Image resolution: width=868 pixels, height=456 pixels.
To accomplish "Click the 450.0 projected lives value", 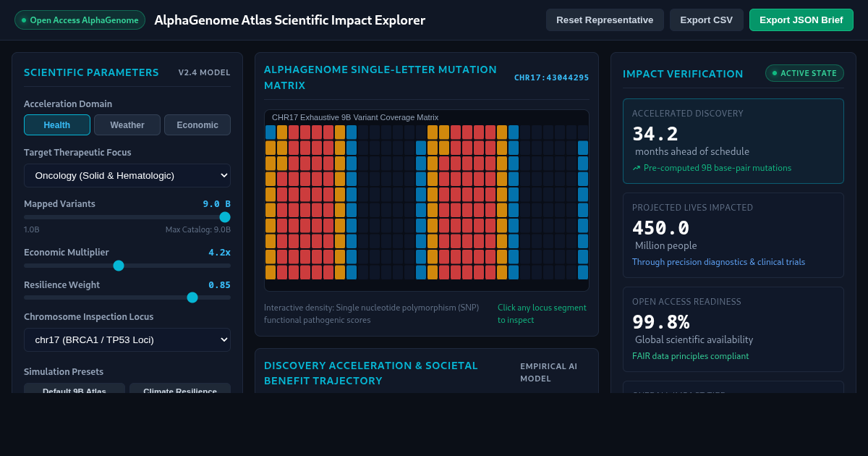I will [x=661, y=228].
